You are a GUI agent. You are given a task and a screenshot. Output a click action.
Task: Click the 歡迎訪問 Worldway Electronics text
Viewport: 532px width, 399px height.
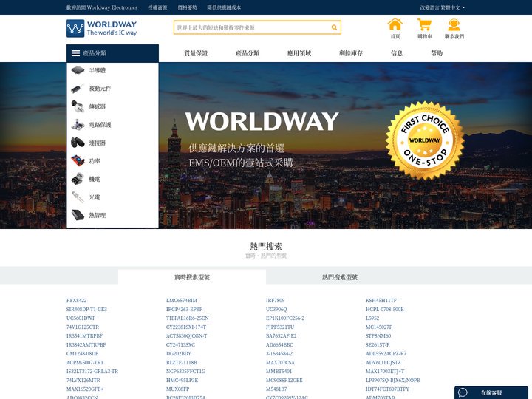102,7
